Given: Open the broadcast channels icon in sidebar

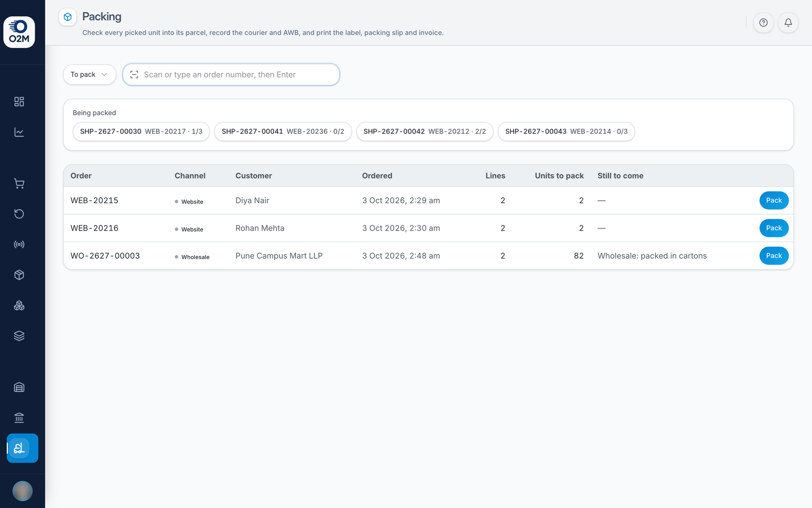Looking at the screenshot, I should coord(19,244).
